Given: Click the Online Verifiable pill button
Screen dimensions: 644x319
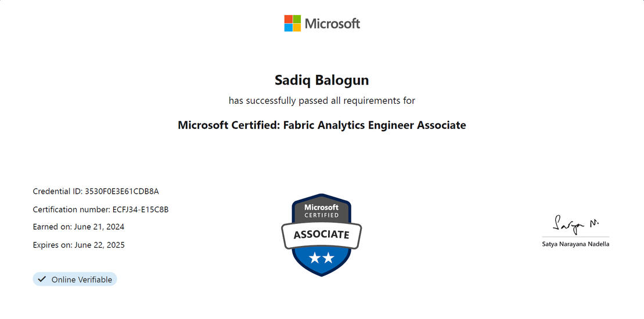Looking at the screenshot, I should pyautogui.click(x=75, y=279).
